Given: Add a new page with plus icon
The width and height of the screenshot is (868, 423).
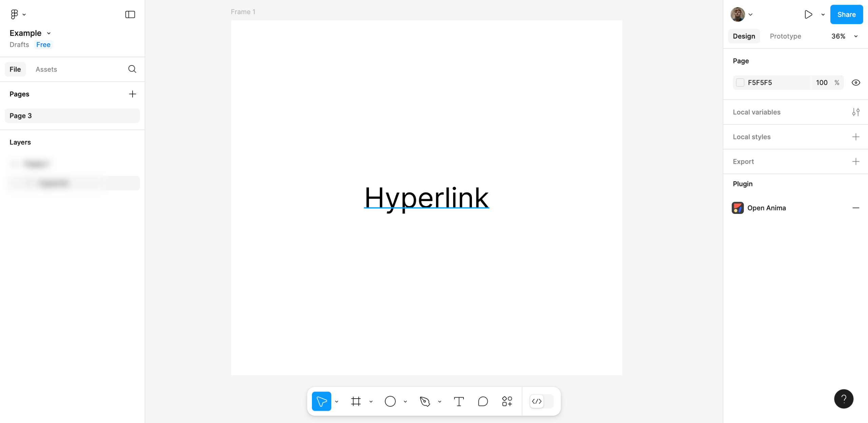Looking at the screenshot, I should pos(133,94).
